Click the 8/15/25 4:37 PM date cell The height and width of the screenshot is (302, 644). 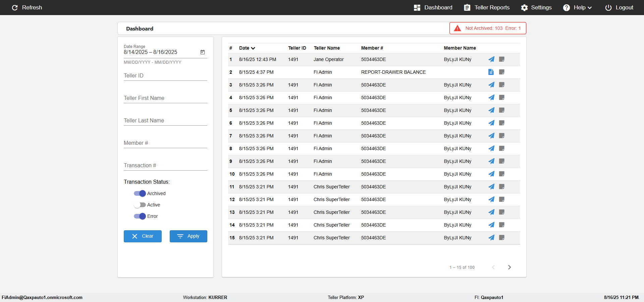tap(256, 72)
